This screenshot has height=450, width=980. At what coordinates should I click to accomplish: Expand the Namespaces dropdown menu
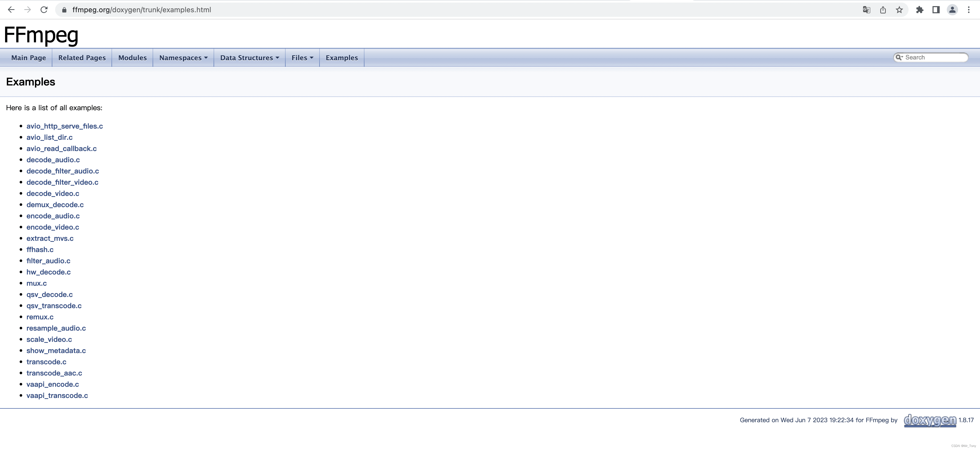(183, 58)
